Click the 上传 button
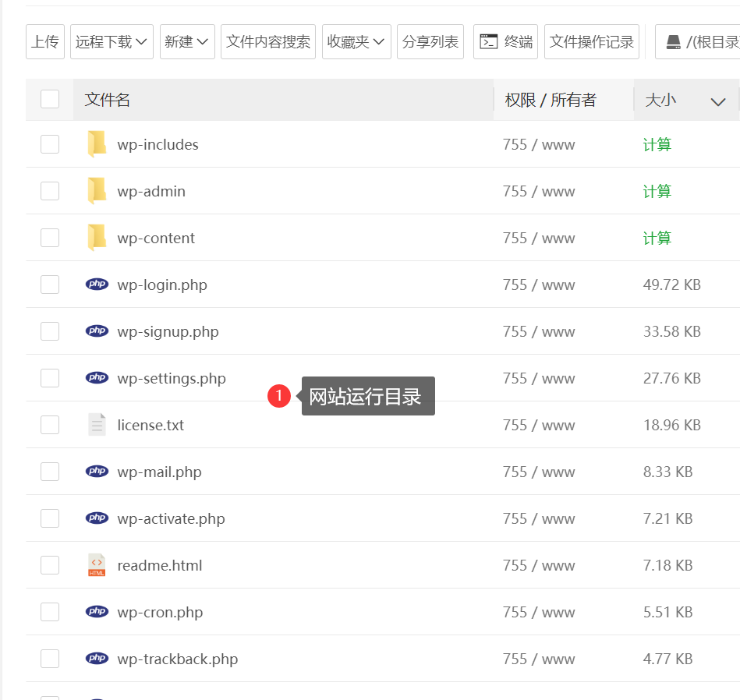 44,41
